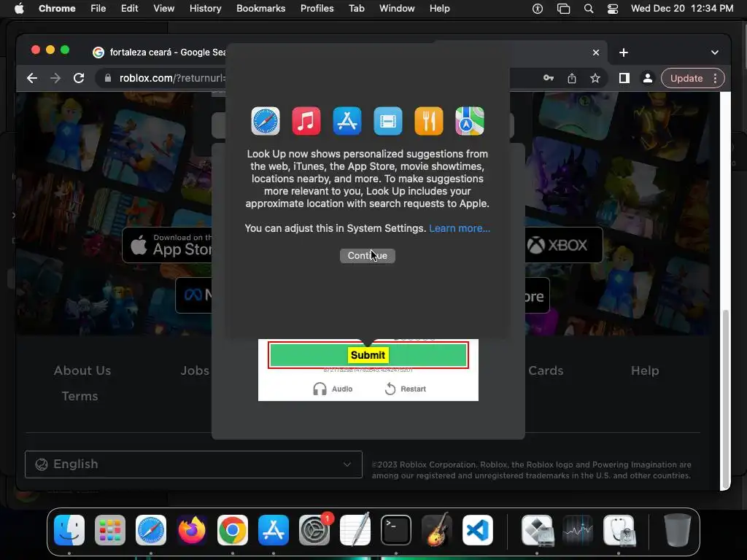Viewport: 747px width, 560px height.
Task: Go back in Chrome
Action: click(x=32, y=78)
